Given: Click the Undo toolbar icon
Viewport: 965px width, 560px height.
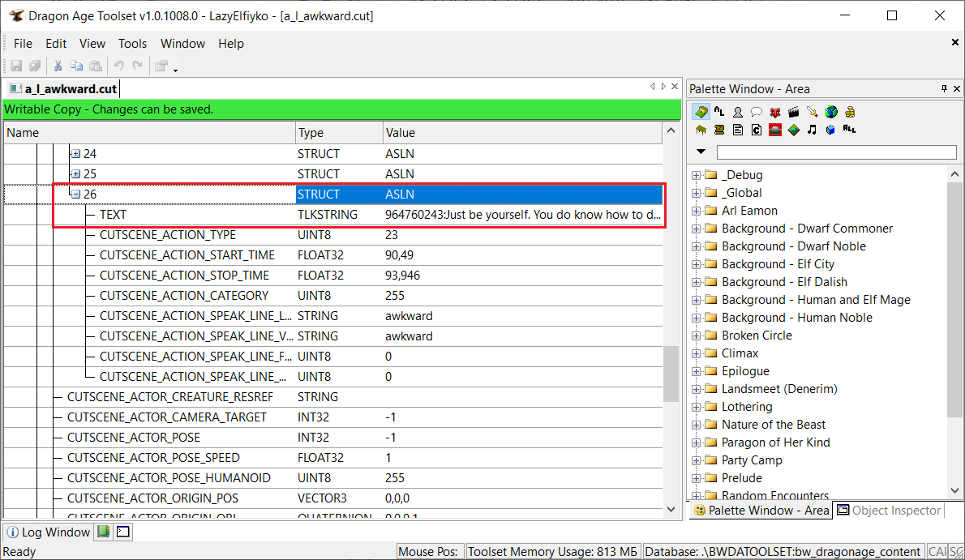Looking at the screenshot, I should click(x=118, y=66).
